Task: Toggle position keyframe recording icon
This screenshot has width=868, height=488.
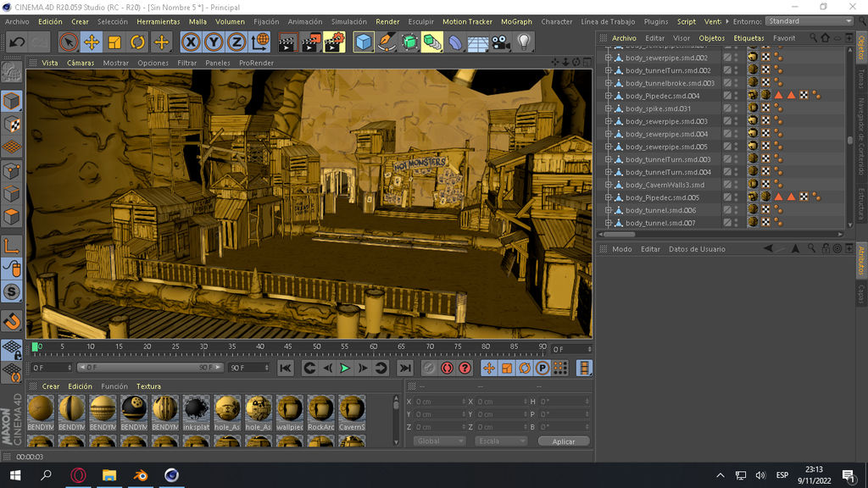Action: (489, 368)
